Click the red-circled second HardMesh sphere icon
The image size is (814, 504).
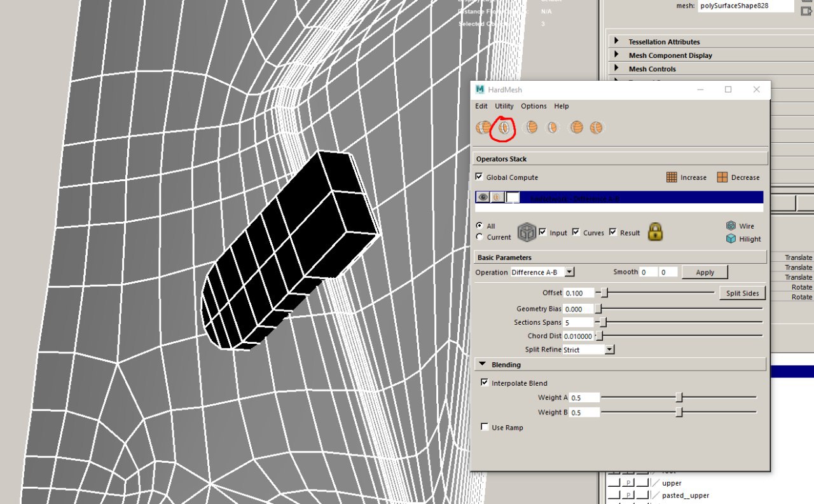(504, 128)
